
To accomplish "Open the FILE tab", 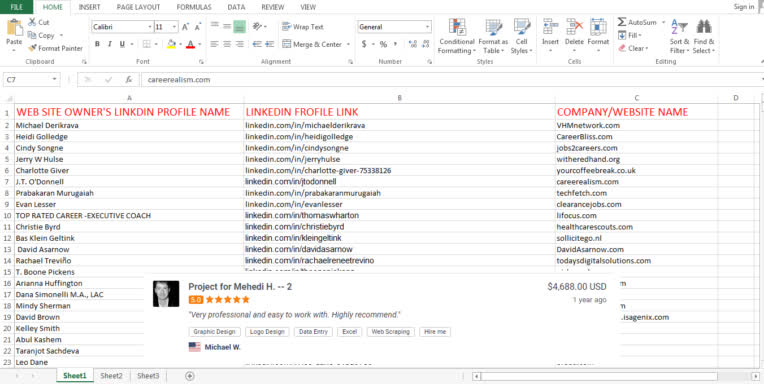I will [17, 7].
